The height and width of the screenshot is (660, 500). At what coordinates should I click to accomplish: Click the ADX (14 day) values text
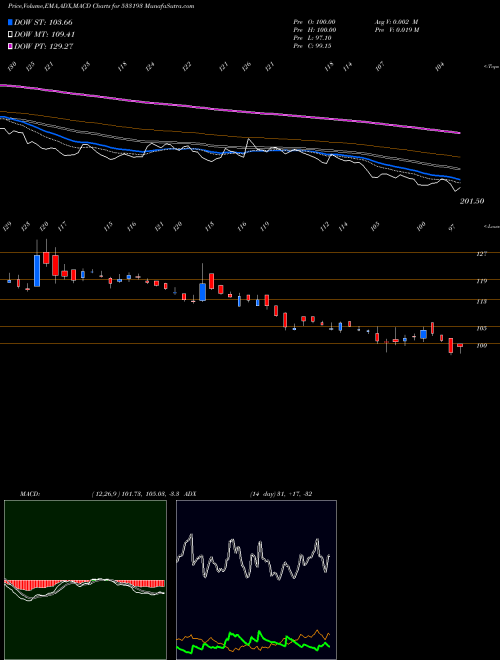(281, 494)
